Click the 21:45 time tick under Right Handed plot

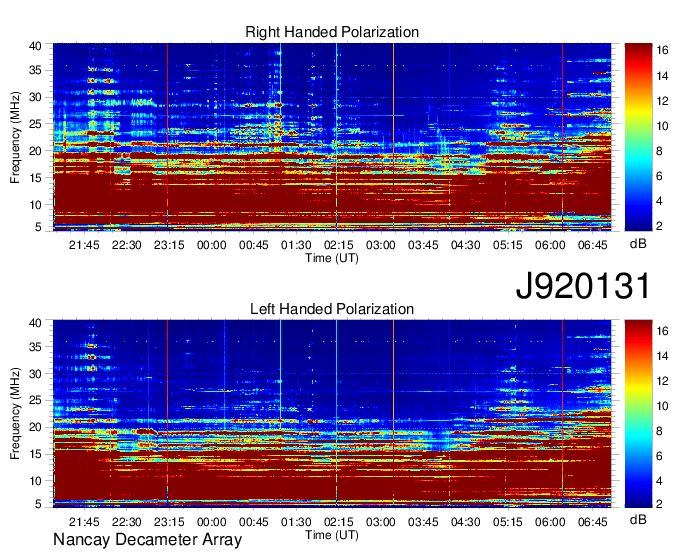point(84,245)
